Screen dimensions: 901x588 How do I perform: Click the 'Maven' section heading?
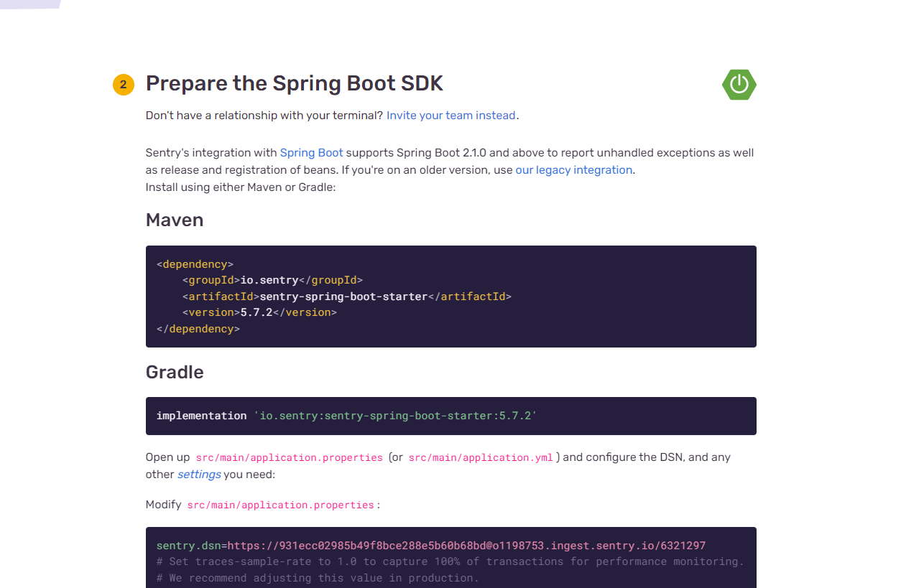pos(175,220)
